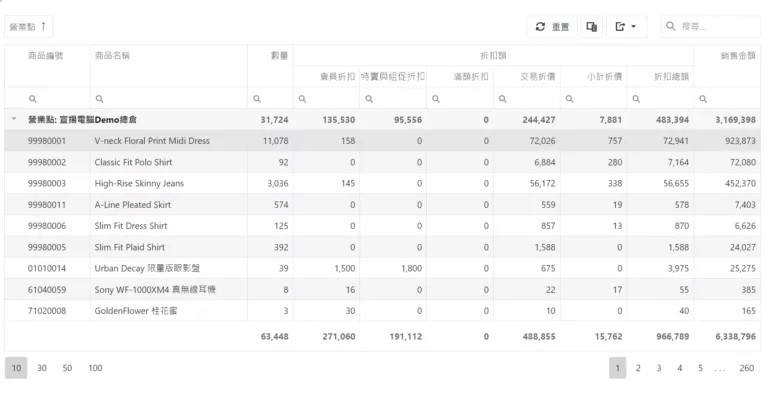Image resolution: width=768 pixels, height=393 pixels.
Task: Sort by 交易折價 column header
Action: (538, 76)
